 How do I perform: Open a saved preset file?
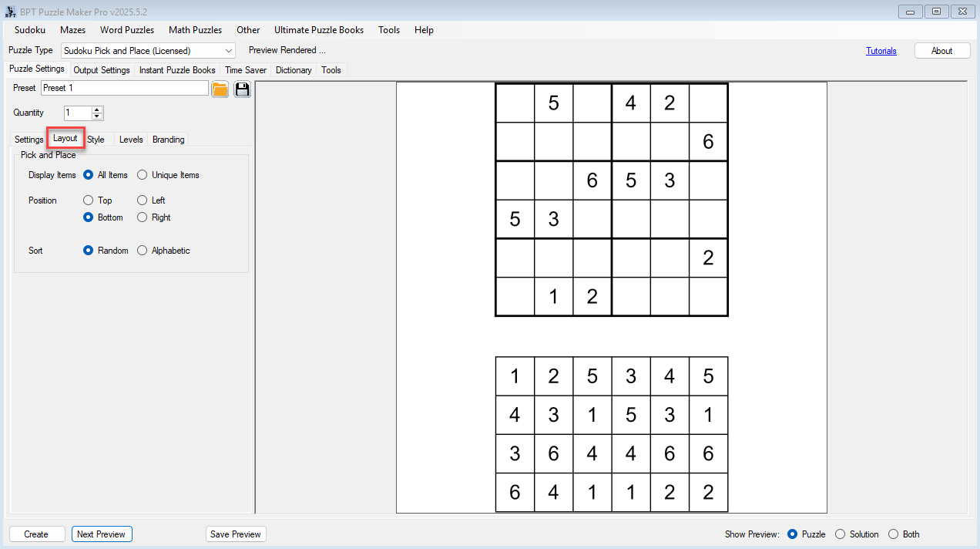click(x=220, y=89)
